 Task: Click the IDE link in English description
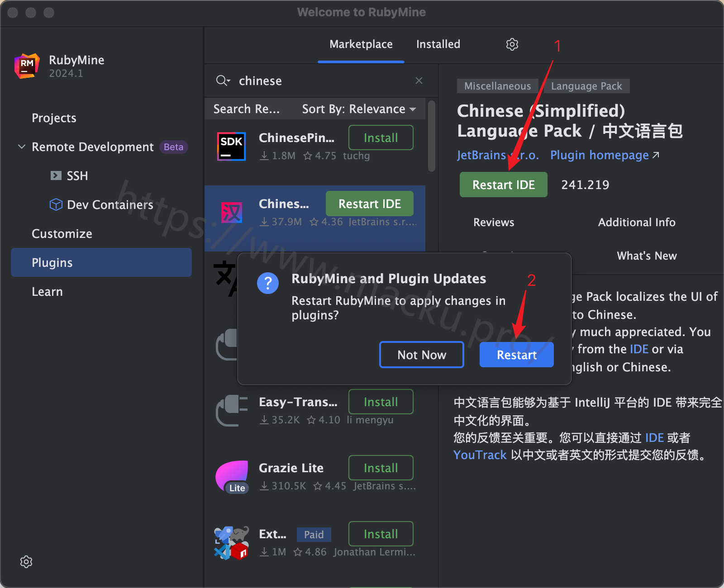point(639,349)
